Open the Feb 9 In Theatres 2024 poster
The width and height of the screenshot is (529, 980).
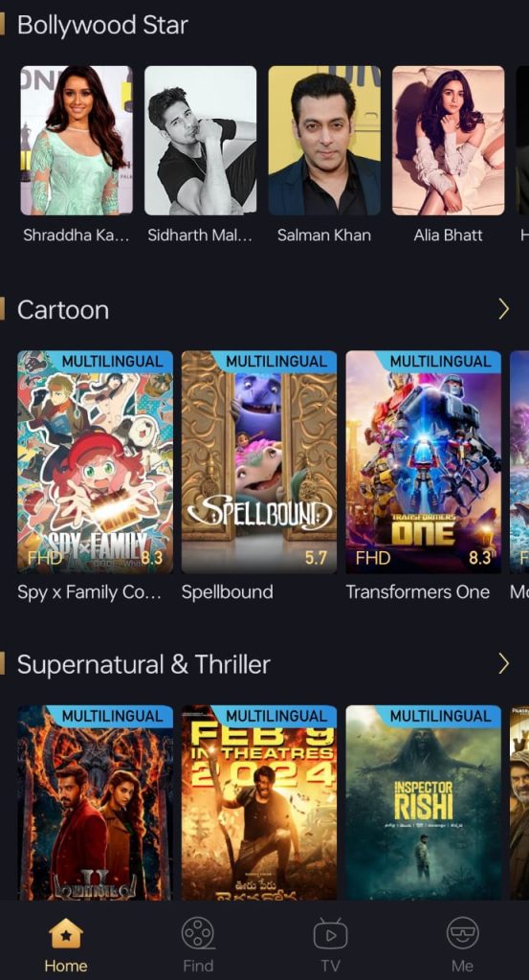(259, 803)
